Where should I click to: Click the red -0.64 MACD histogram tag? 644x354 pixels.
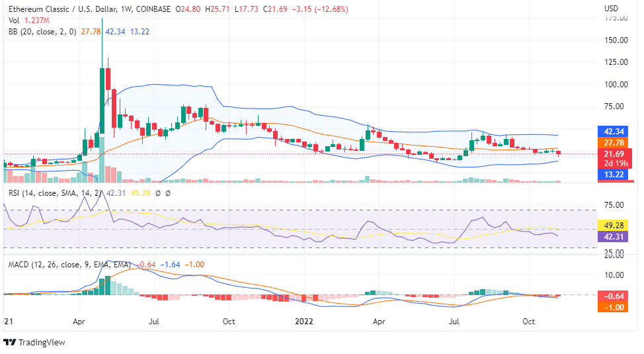tap(614, 296)
